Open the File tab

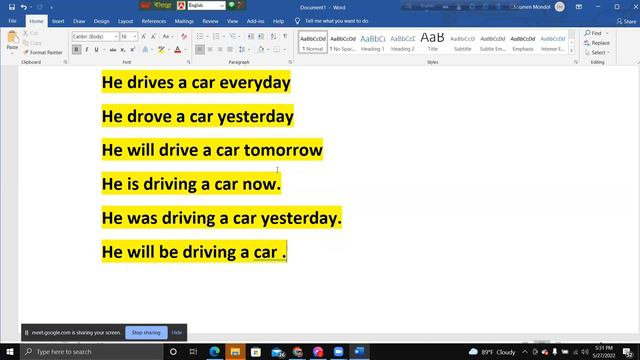coord(12,21)
